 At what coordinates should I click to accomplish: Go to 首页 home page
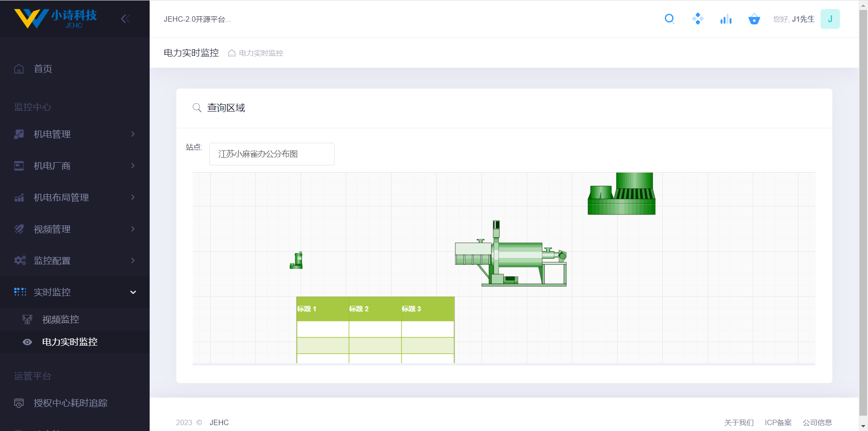[43, 69]
